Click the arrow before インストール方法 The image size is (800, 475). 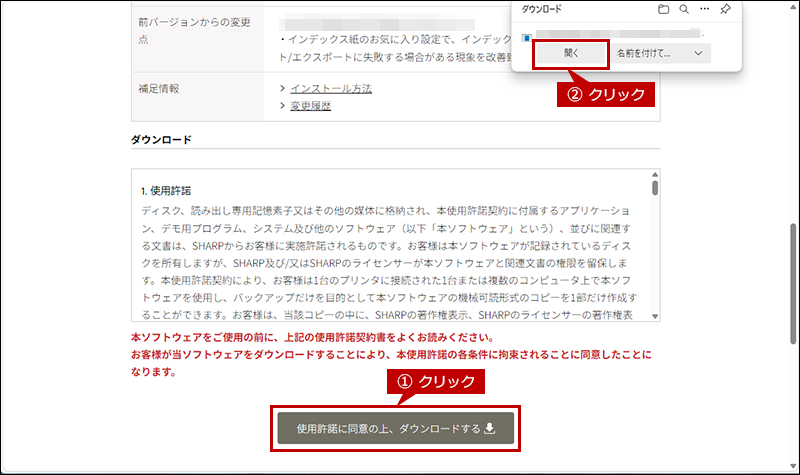pyautogui.click(x=283, y=89)
